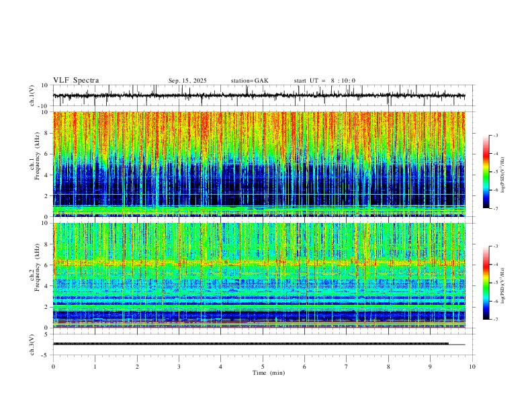532x411 pixels.
Task: Click the date 'Sep. 15, 2025'
Action: point(187,81)
